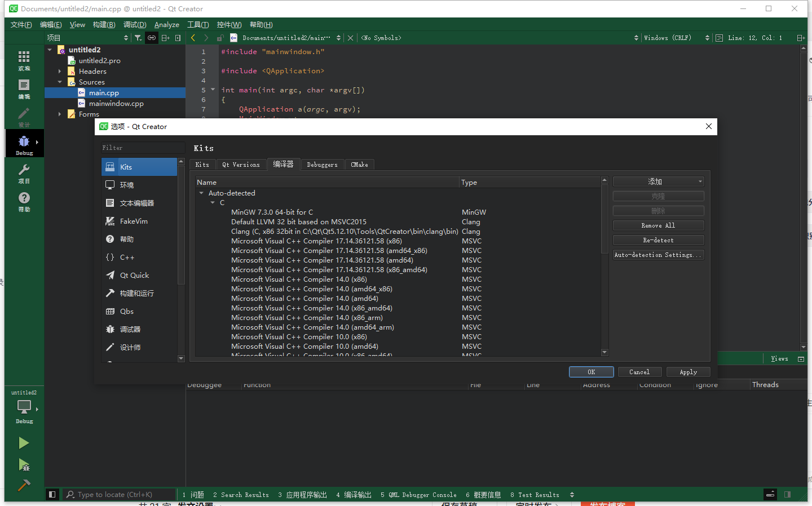Click Apply in the options dialog
This screenshot has height=506, width=812.
click(688, 372)
